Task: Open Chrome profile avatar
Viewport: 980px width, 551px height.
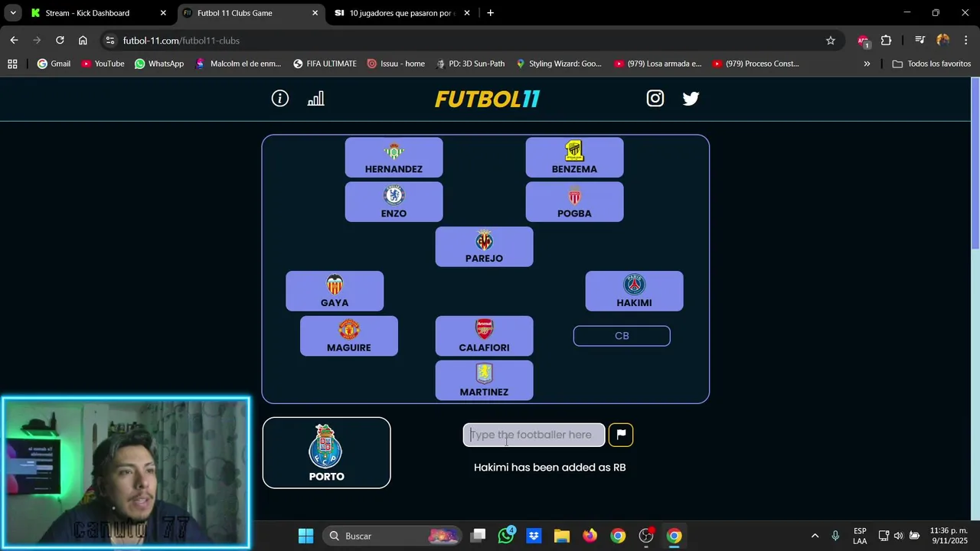Action: pyautogui.click(x=942, y=41)
